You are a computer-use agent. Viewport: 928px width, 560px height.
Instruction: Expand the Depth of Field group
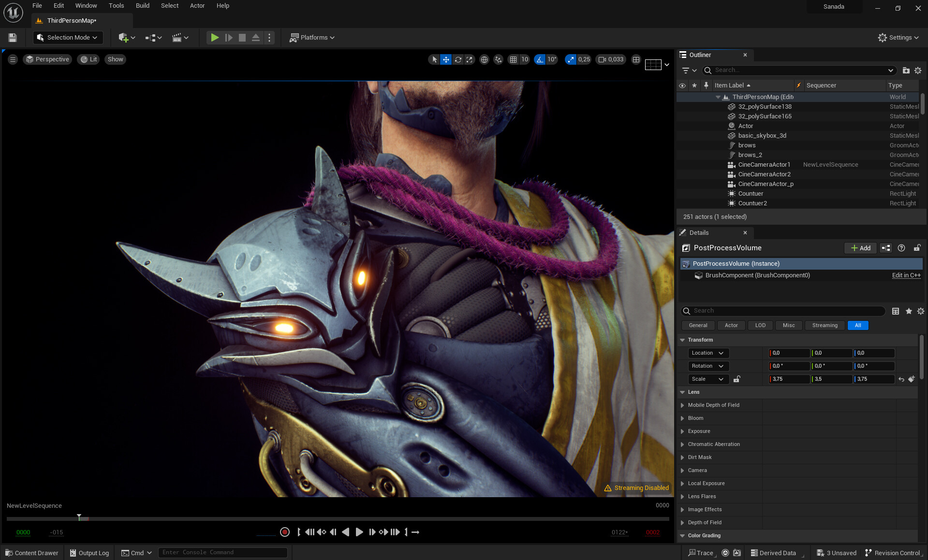682,523
